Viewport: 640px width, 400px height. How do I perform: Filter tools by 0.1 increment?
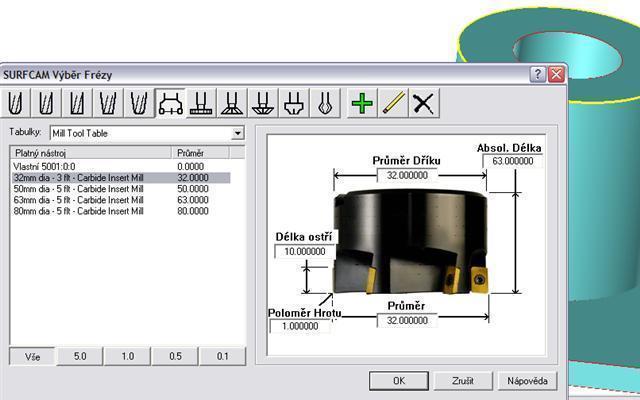pyautogui.click(x=222, y=356)
